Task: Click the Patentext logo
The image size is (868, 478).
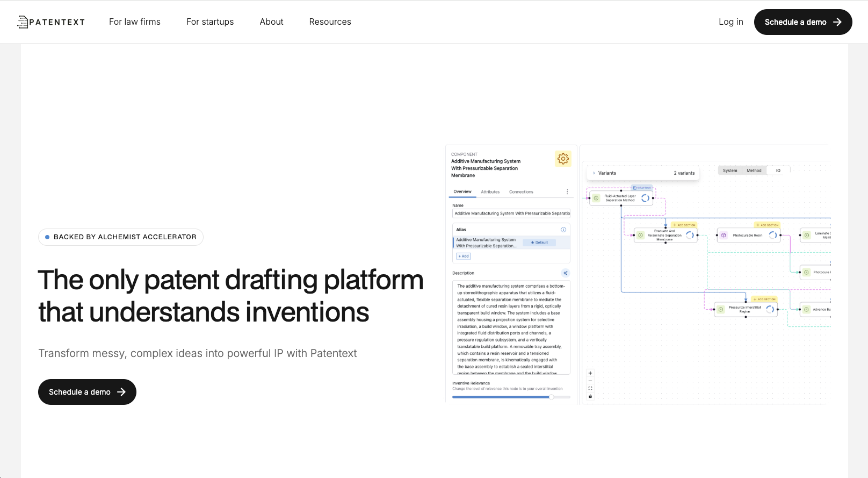Action: (x=51, y=22)
